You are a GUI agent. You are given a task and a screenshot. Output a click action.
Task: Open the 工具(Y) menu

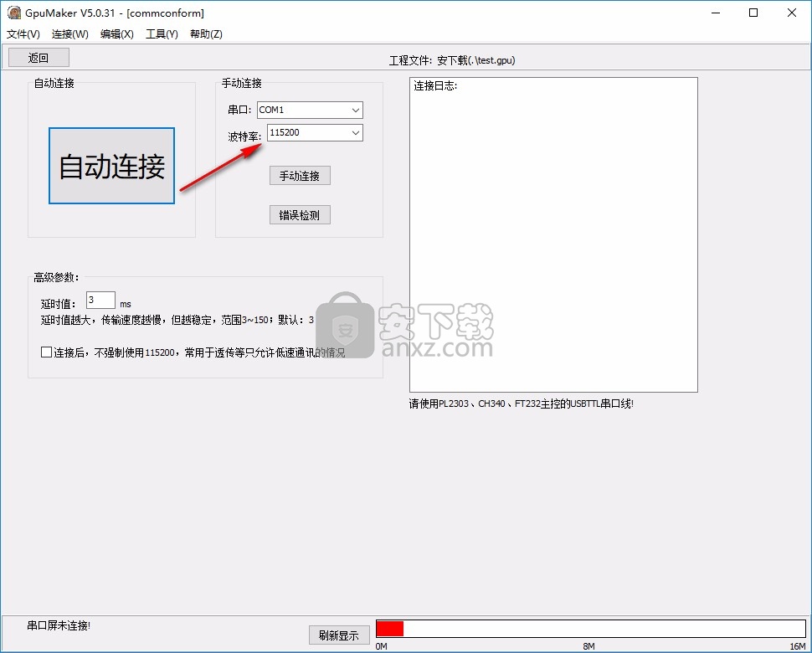pos(162,34)
